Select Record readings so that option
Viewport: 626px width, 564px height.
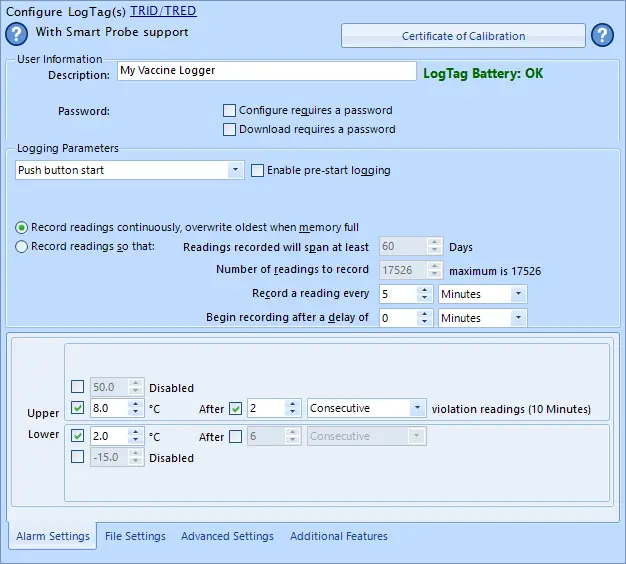[x=22, y=246]
